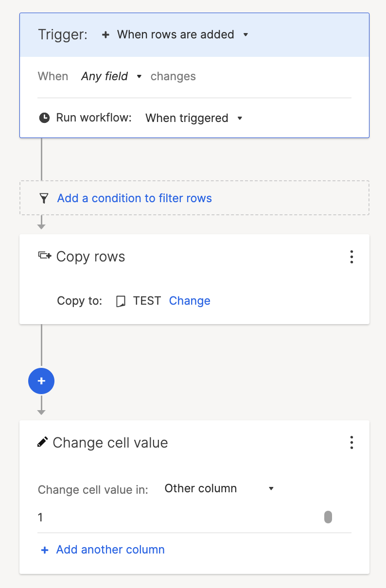Click the plus icon in Trigger header

click(105, 35)
